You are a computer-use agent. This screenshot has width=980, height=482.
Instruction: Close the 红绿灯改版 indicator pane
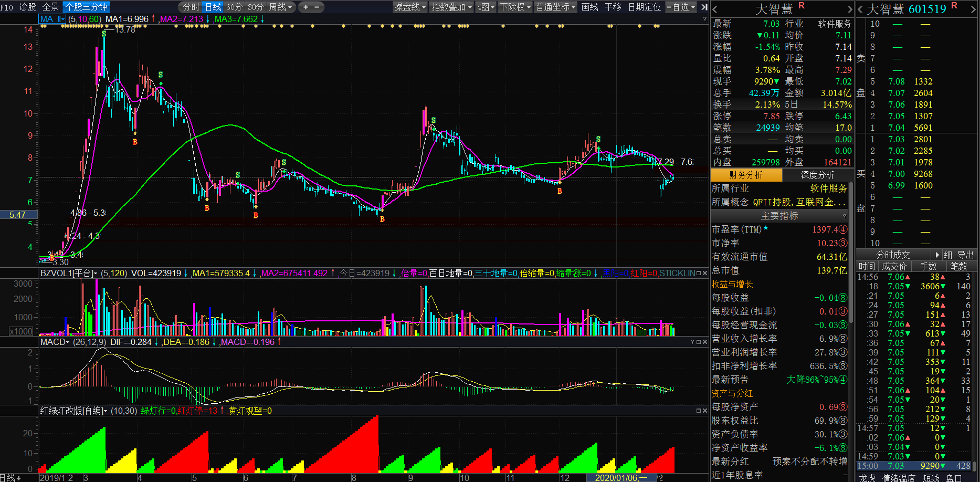pos(705,411)
